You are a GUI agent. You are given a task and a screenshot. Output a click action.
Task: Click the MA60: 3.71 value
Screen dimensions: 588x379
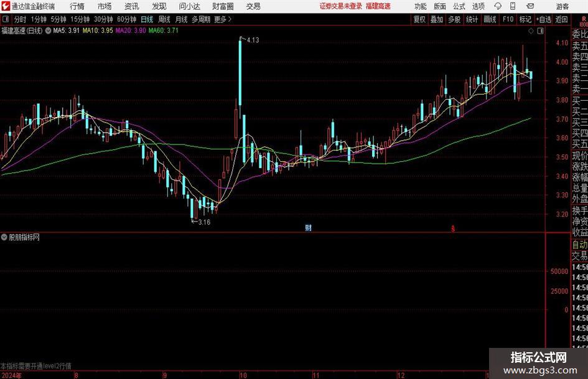164,30
